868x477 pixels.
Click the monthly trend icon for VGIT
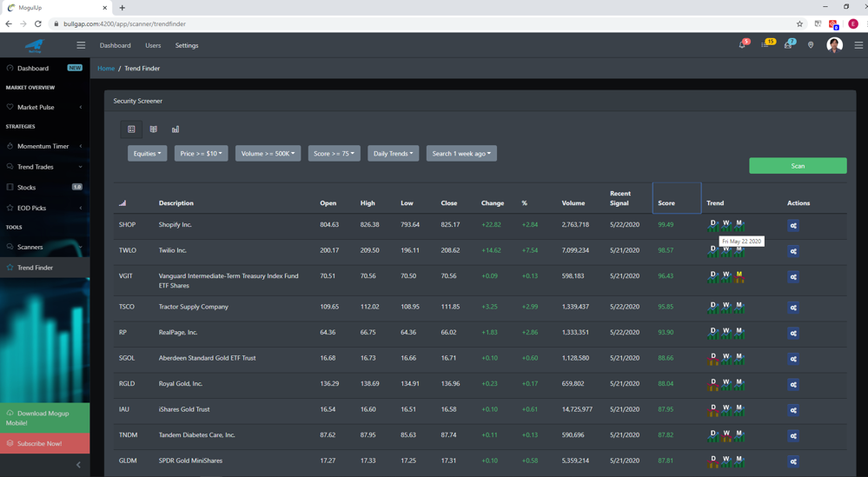739,276
